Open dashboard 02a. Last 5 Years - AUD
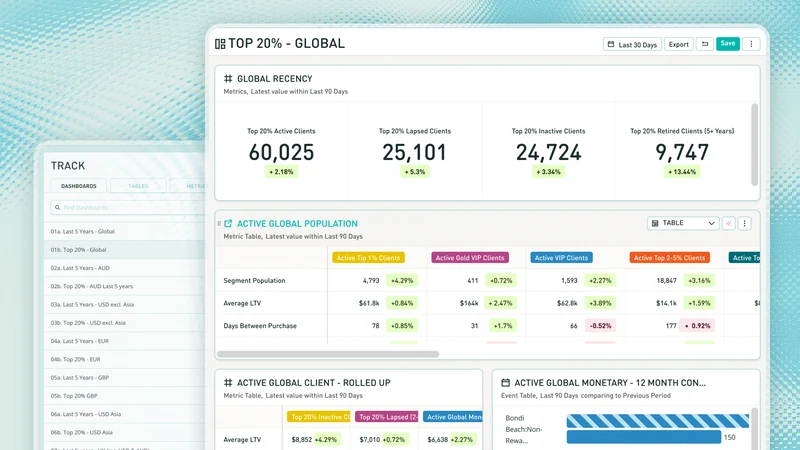 pyautogui.click(x=124, y=268)
